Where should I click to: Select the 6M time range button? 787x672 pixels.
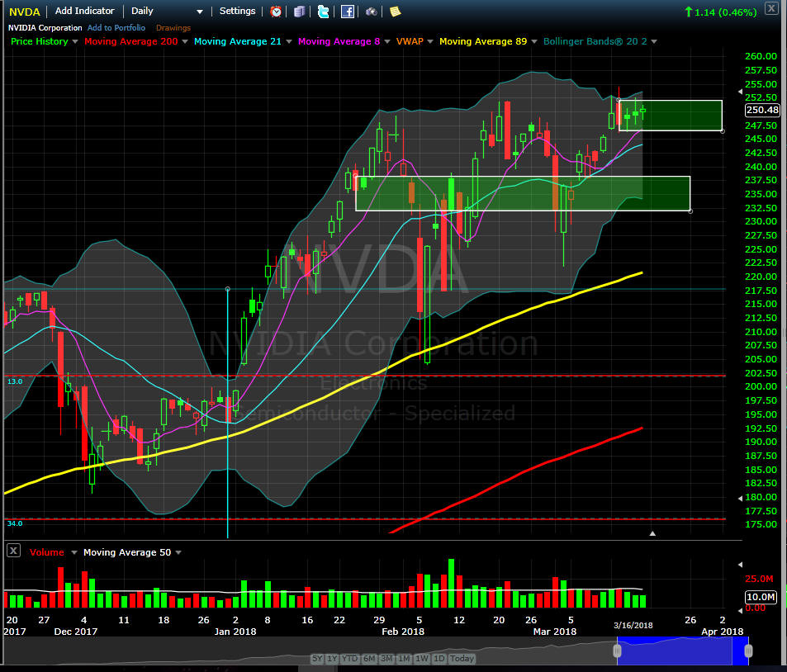[369, 659]
